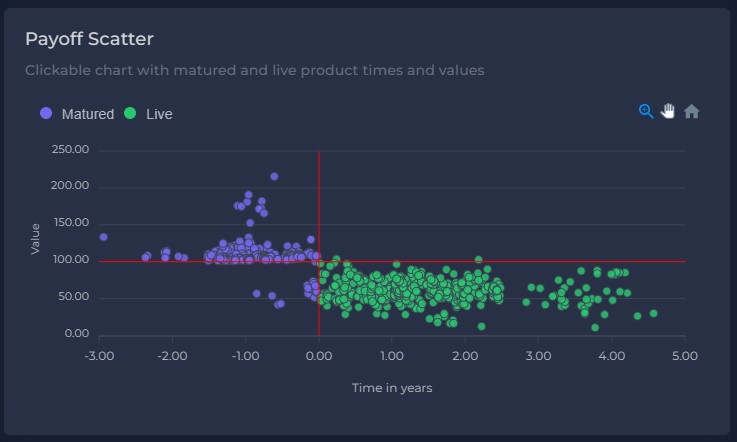Toggle the Live series label in legend

point(159,114)
